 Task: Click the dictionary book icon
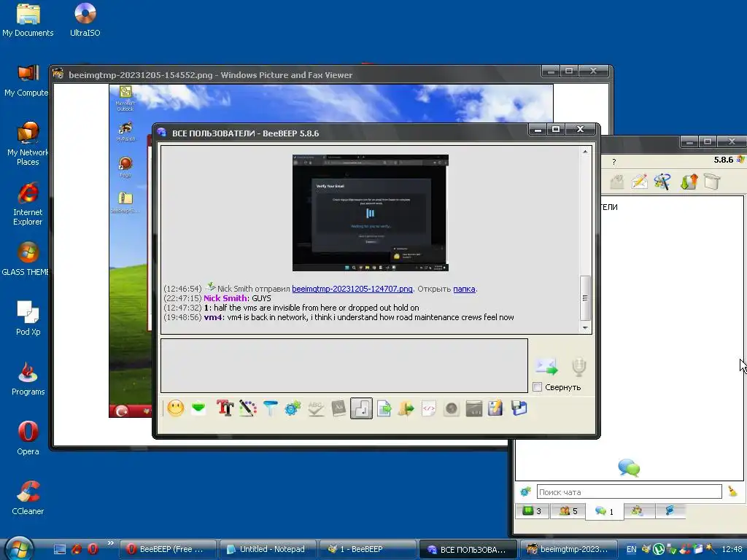point(338,408)
